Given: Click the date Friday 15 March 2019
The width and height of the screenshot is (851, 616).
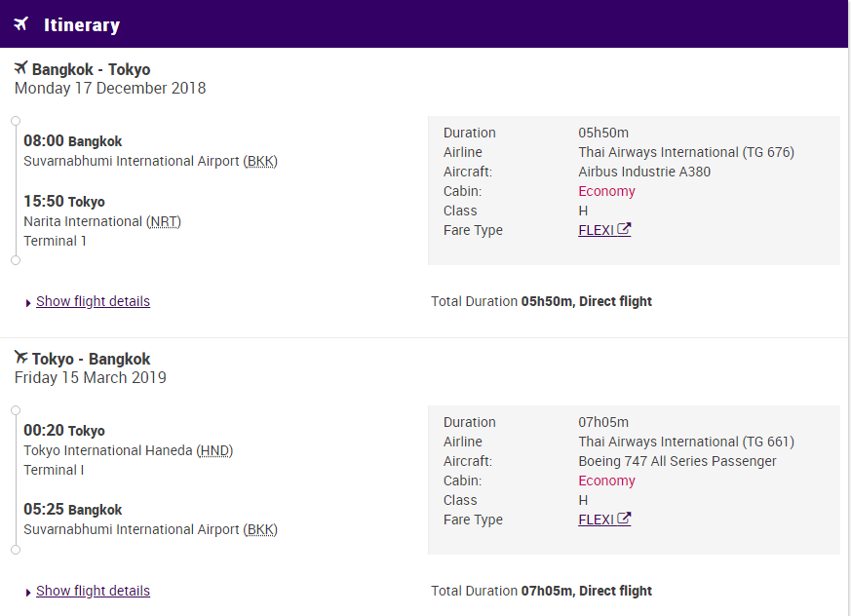Looking at the screenshot, I should coord(91,377).
